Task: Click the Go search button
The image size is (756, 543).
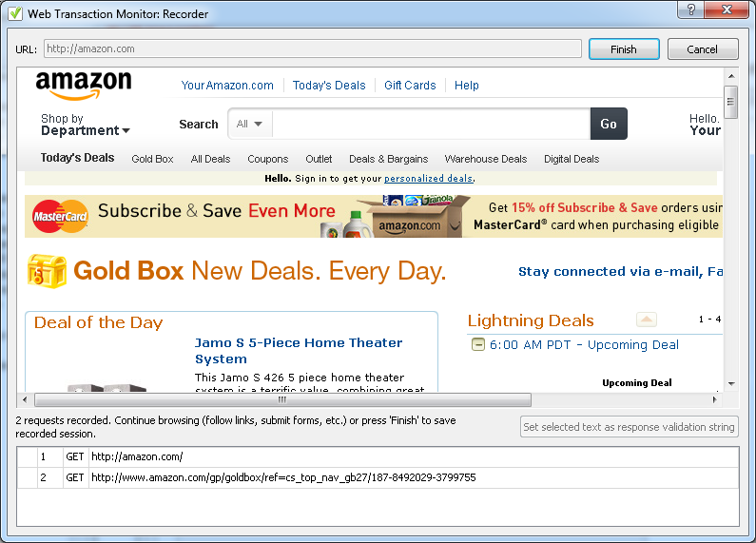Action: coord(609,124)
